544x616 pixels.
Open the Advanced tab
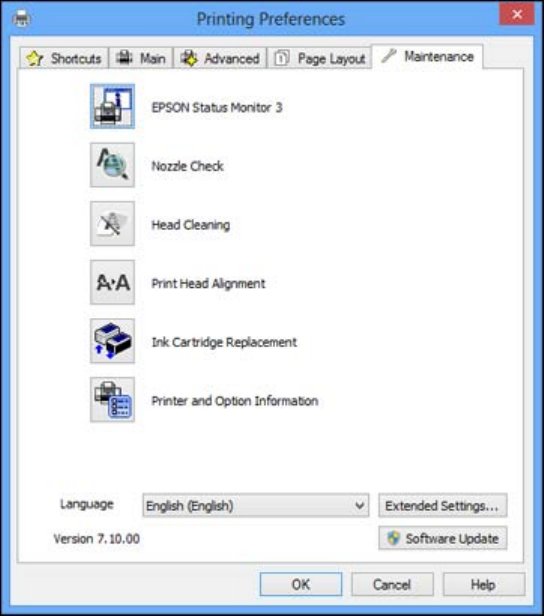[220, 59]
